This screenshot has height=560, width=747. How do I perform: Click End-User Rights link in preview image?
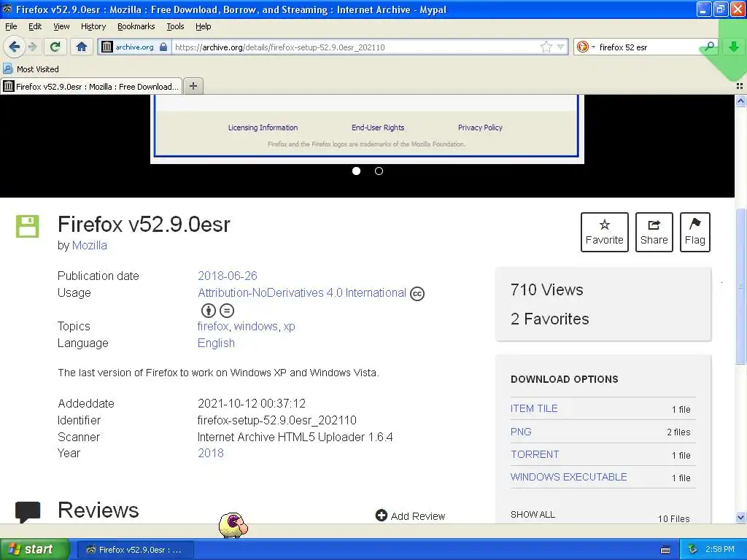[x=378, y=127]
